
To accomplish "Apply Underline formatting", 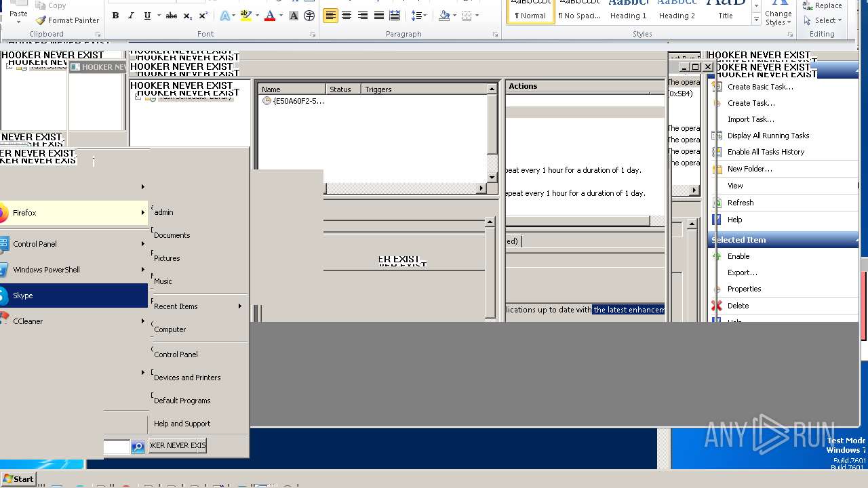I will (x=146, y=16).
